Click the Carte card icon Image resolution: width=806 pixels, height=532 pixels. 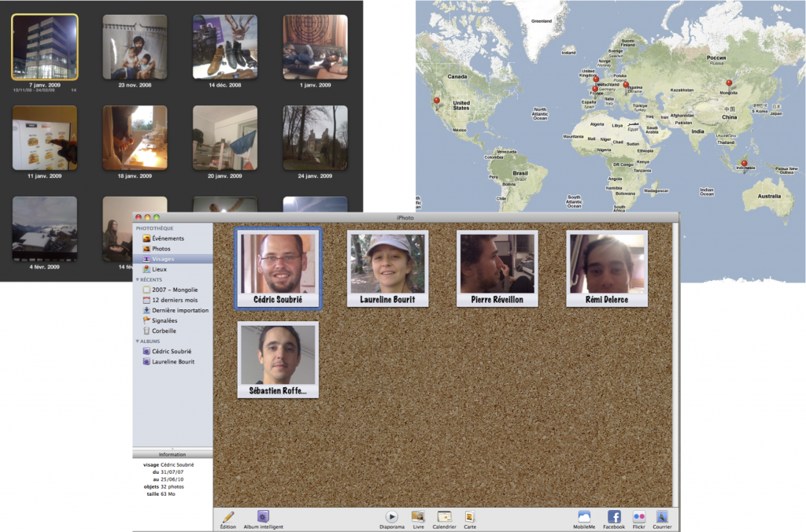pyautogui.click(x=470, y=519)
